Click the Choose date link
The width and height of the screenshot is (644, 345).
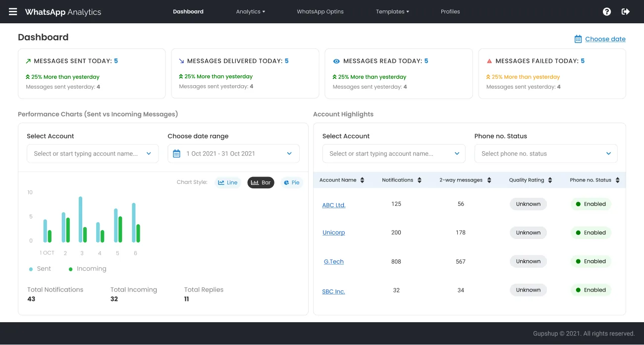click(605, 39)
